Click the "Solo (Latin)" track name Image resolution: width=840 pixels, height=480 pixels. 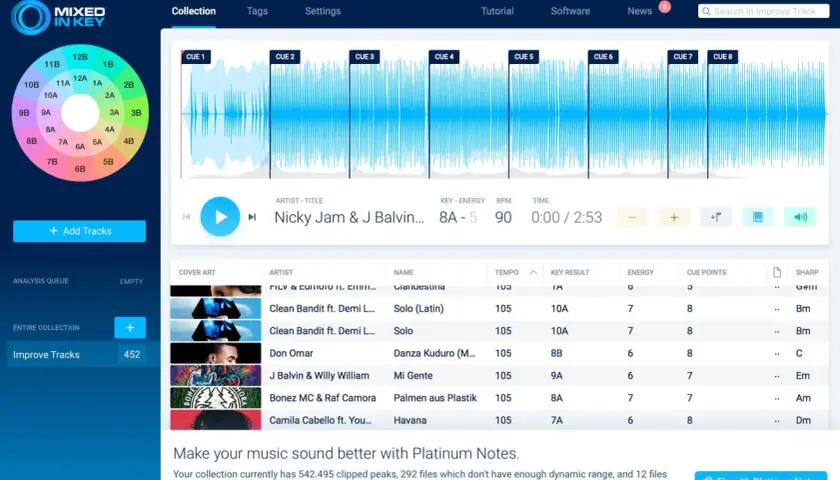click(x=418, y=309)
